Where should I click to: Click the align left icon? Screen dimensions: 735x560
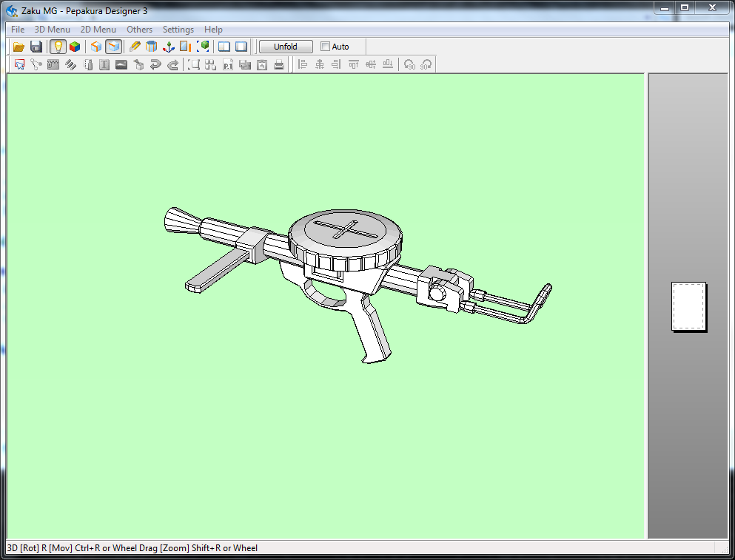coord(303,64)
